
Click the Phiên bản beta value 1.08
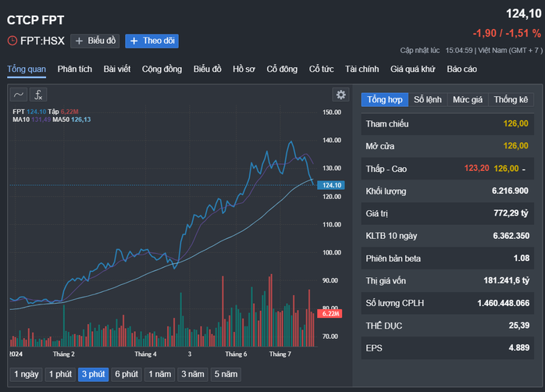[x=522, y=258]
